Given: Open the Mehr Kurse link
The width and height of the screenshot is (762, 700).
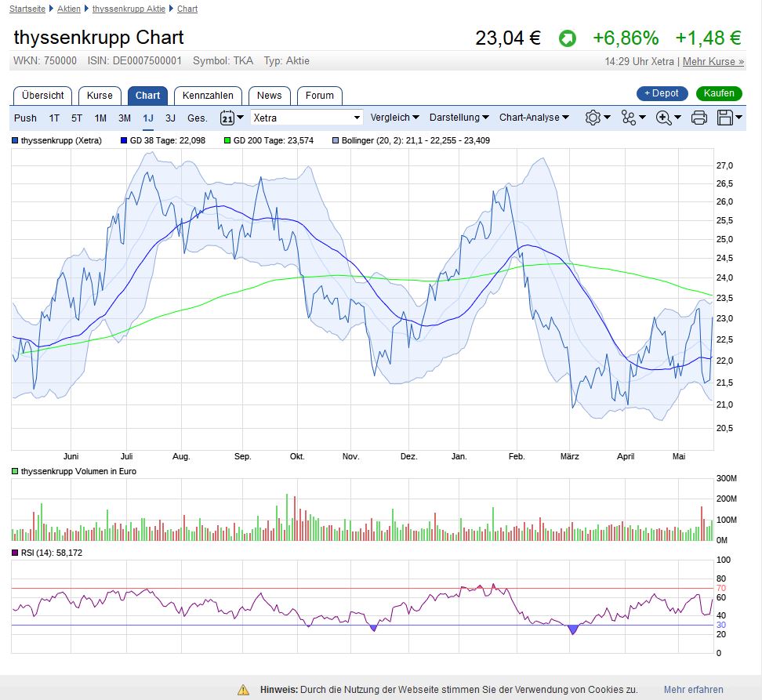Looking at the screenshot, I should 713,61.
